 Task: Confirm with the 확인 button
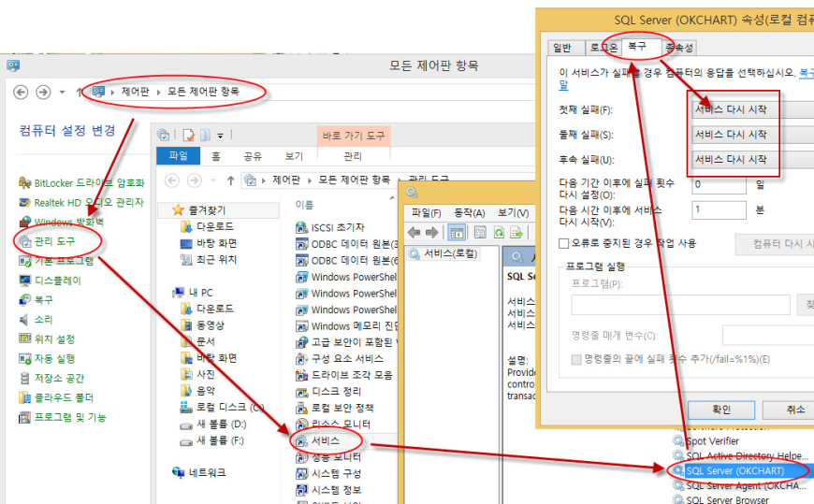coord(721,410)
